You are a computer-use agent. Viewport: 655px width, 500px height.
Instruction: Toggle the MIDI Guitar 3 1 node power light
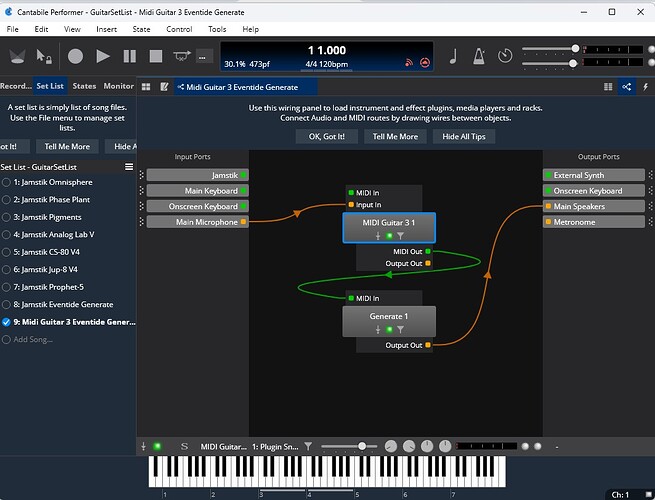(x=389, y=236)
